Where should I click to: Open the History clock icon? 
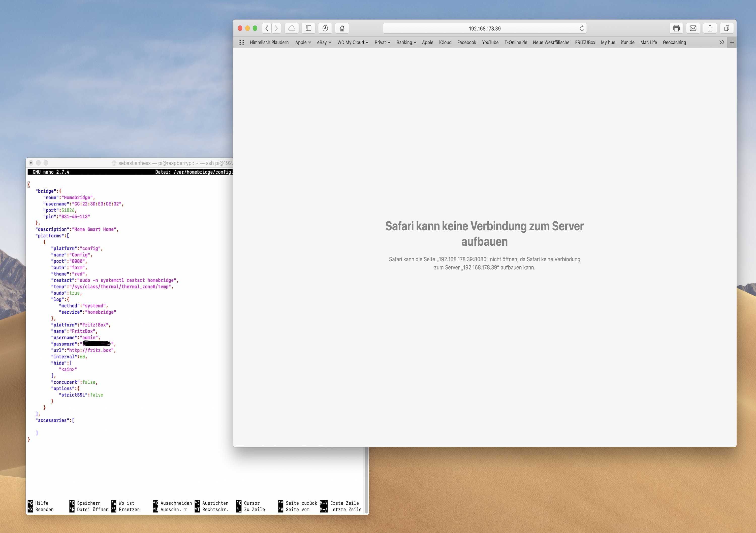[325, 28]
